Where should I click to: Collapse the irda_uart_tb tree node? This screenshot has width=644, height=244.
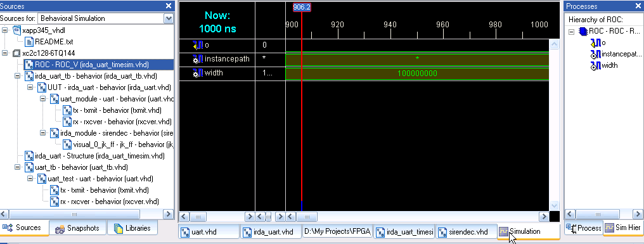[x=17, y=76]
